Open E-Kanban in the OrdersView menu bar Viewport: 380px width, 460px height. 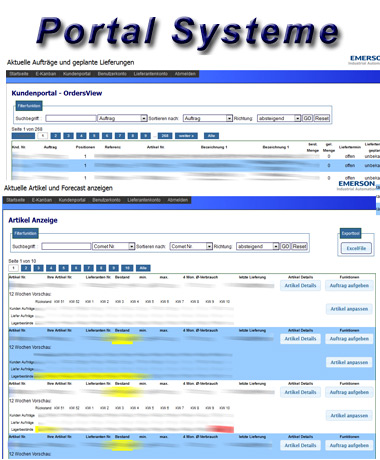(46, 74)
